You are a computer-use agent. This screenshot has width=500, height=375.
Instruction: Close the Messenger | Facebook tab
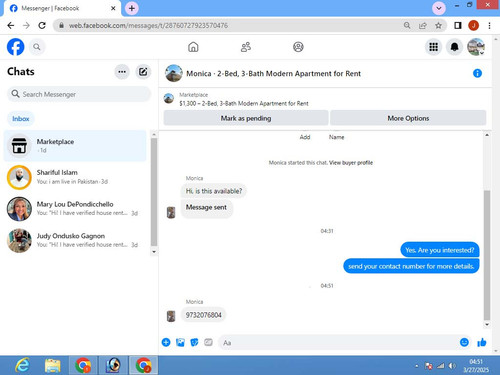(x=113, y=8)
